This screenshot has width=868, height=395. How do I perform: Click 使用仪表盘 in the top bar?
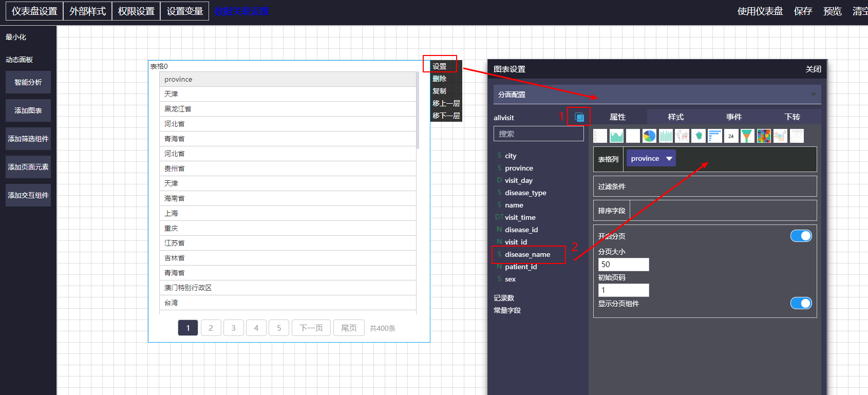pyautogui.click(x=760, y=11)
